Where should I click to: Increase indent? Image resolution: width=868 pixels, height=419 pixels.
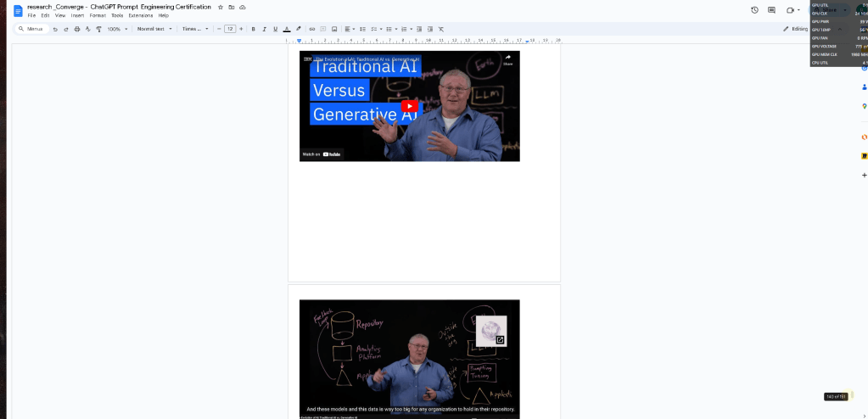point(430,29)
